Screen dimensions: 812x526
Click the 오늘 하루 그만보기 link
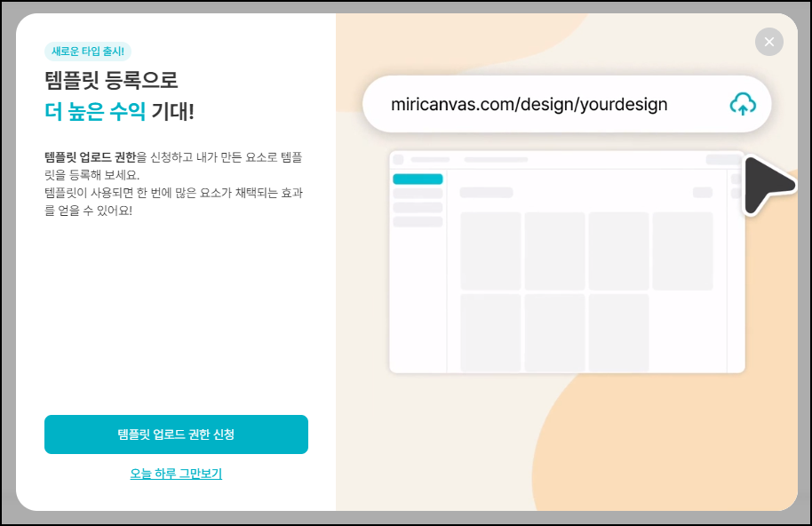coord(176,474)
